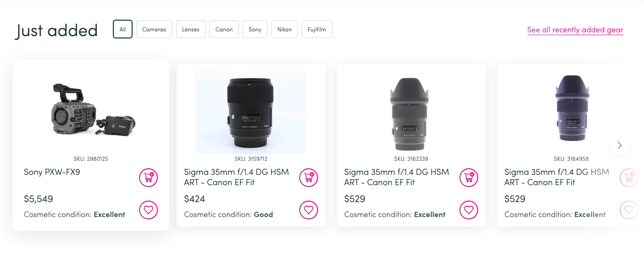The height and width of the screenshot is (263, 644).
Task: Add $424 Sigma 35mm lens to cart
Action: pyautogui.click(x=309, y=178)
